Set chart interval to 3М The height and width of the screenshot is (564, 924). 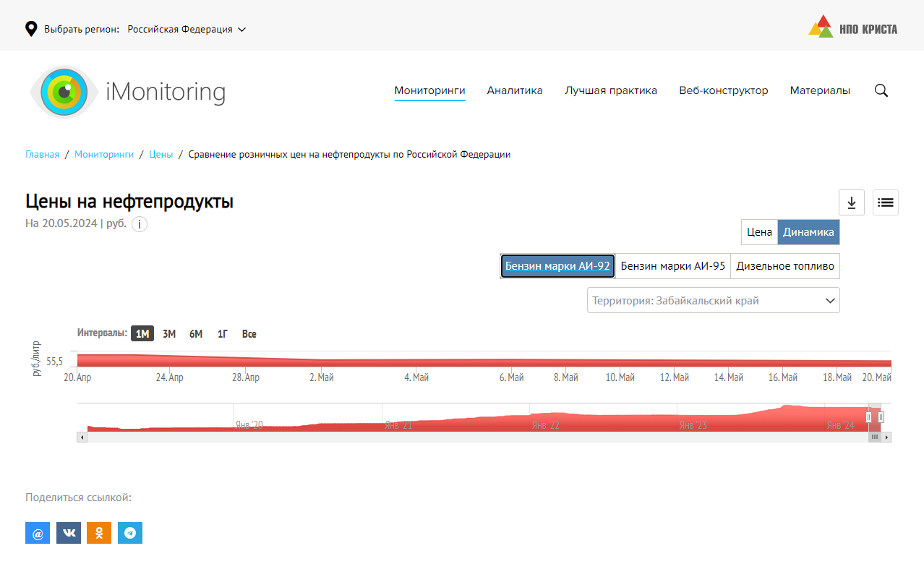(x=169, y=334)
